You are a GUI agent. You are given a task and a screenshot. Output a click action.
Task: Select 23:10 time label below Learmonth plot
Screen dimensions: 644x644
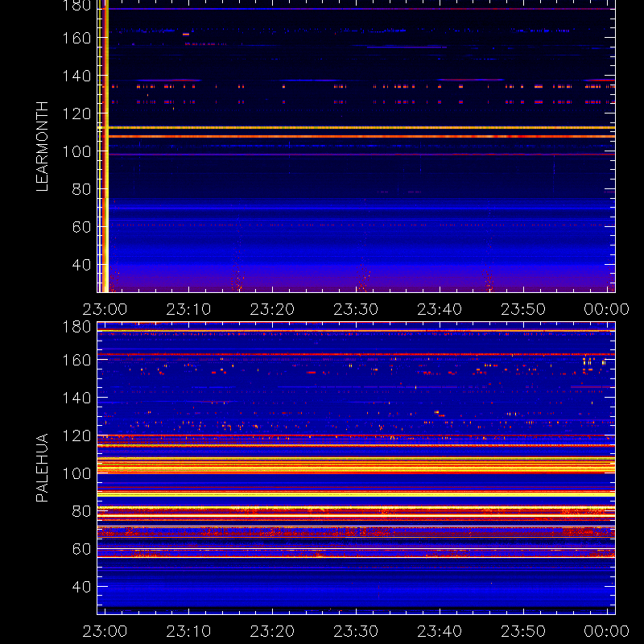188,309
